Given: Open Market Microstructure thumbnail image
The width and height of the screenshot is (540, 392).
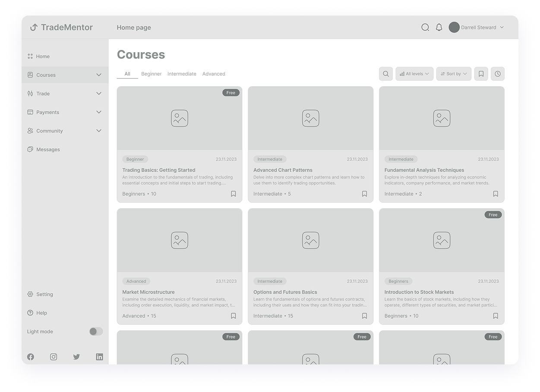Looking at the screenshot, I should click(x=180, y=240).
